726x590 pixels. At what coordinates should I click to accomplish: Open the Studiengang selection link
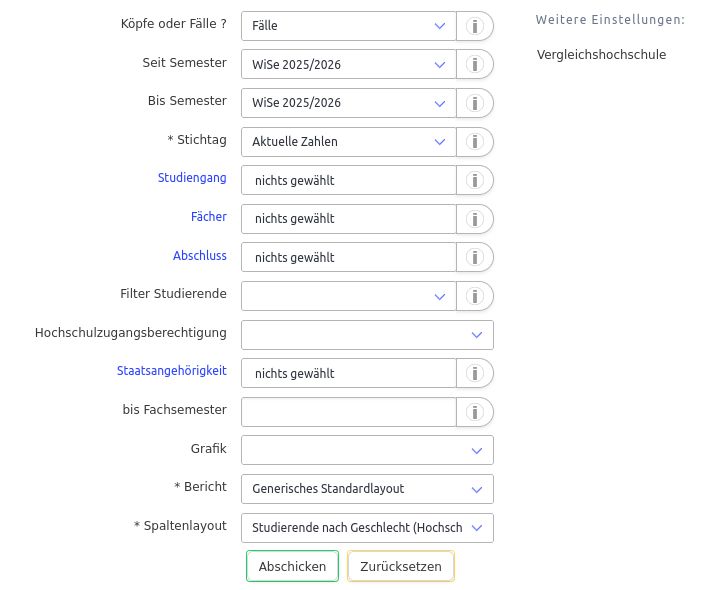coord(192,178)
